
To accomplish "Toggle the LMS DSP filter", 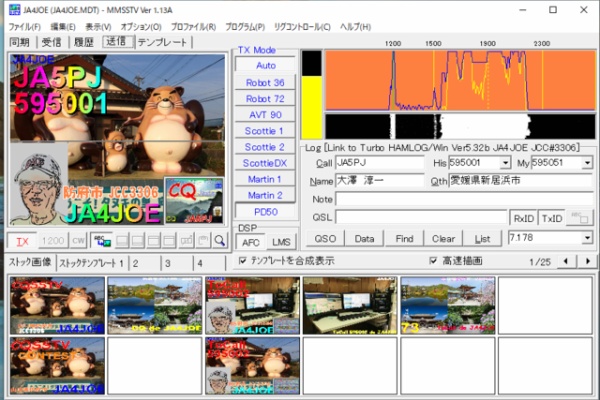I will tap(281, 242).
